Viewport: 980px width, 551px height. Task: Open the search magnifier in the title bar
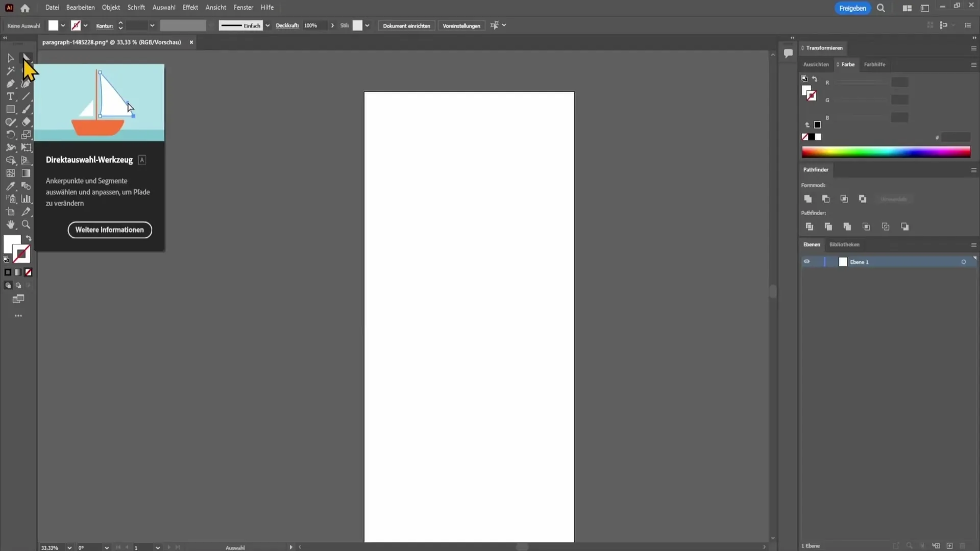pyautogui.click(x=881, y=8)
